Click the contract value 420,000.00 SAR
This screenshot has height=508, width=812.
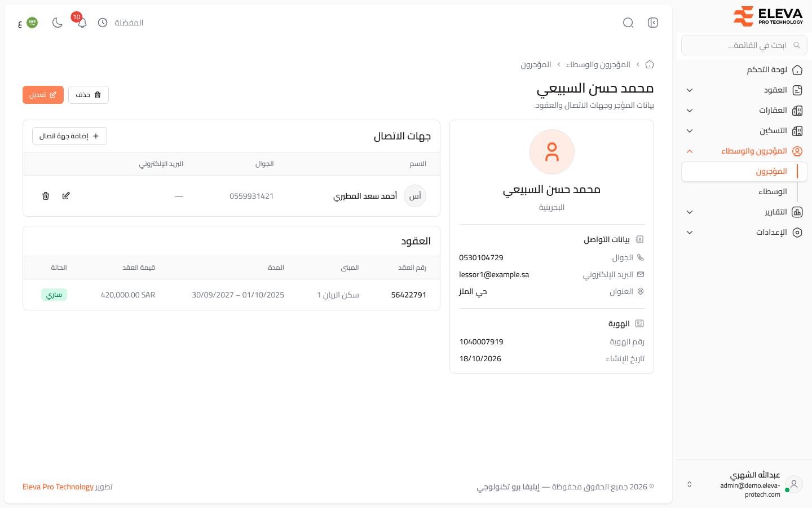point(128,295)
